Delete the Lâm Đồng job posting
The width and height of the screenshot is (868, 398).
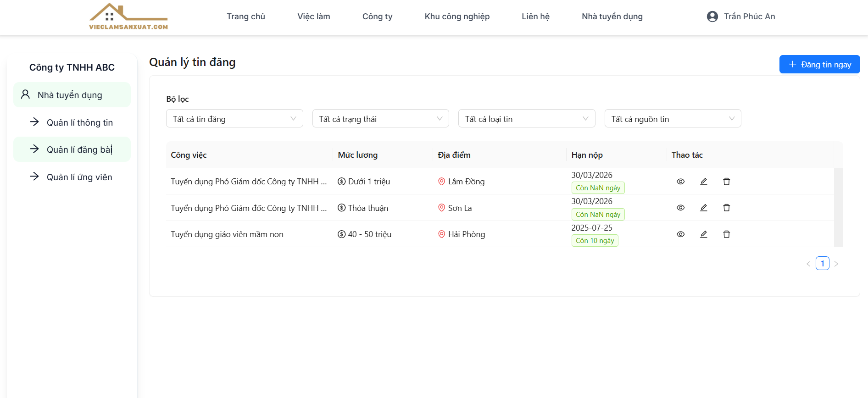[x=726, y=182]
